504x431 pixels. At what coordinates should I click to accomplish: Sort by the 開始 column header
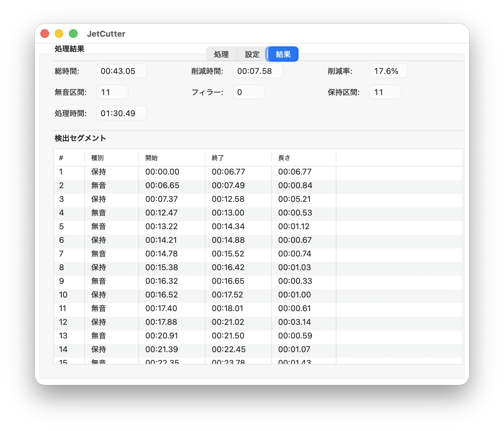tap(172, 158)
